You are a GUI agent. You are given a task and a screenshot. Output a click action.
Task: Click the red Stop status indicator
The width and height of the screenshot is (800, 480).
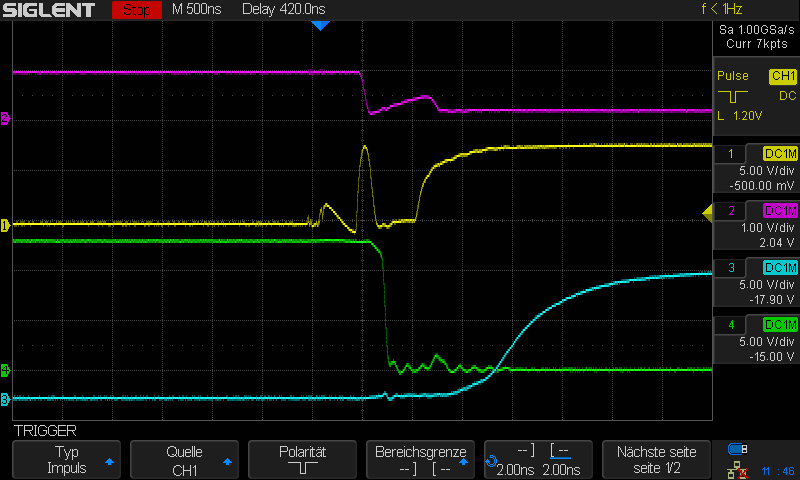137,10
